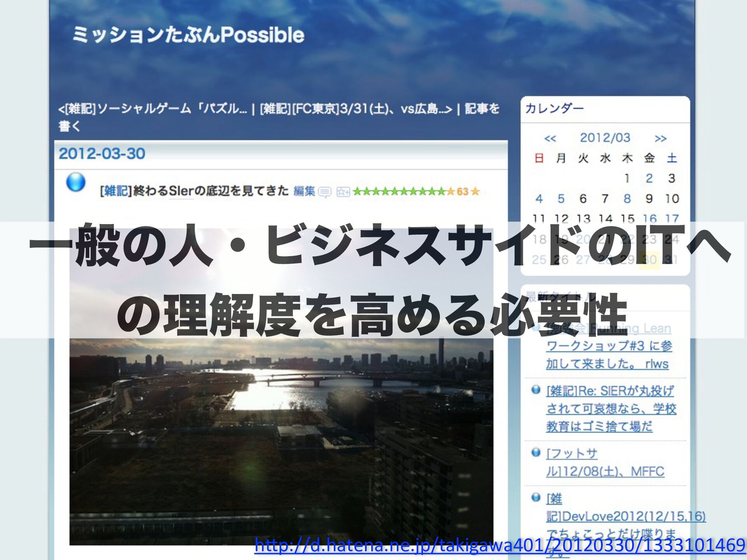The image size is (747, 560).
Task: Select calendar day 8
Action: (627, 199)
